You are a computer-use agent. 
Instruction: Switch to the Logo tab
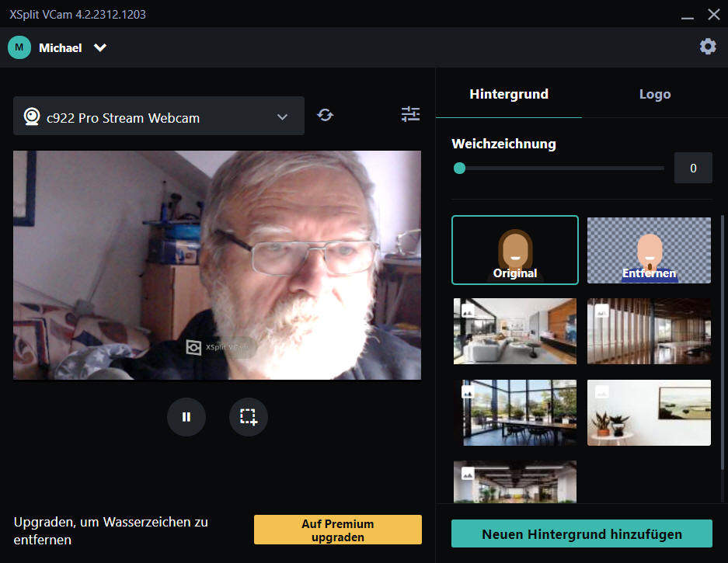pos(654,94)
